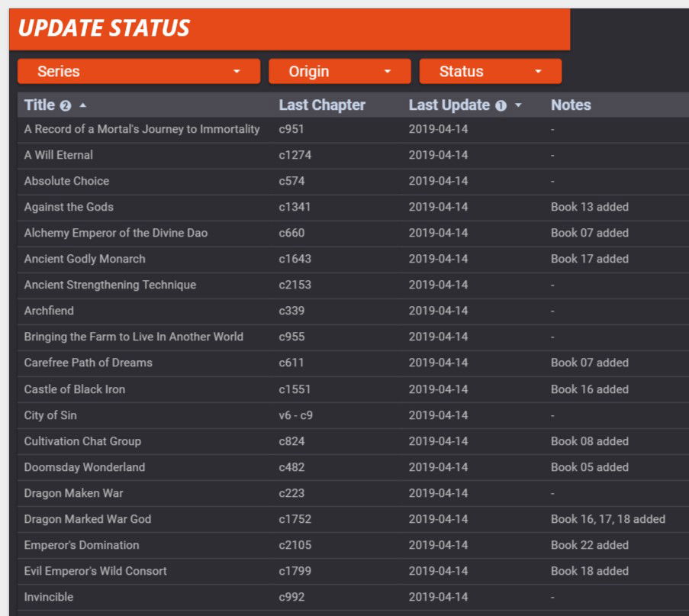This screenshot has height=616, width=689.
Task: Select the City of Sin title
Action: [50, 415]
